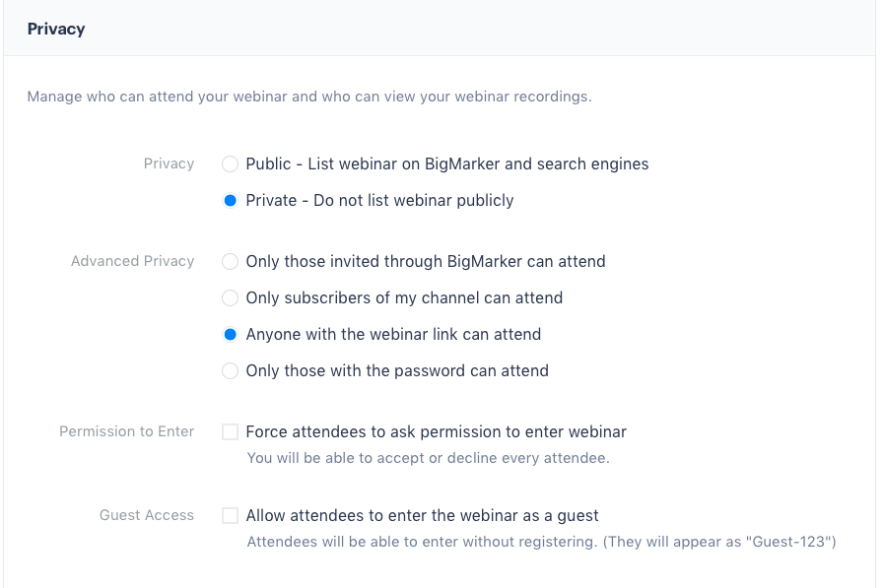Click 'Public - List webinar on BigMarker' label text
The image size is (883, 588).
(447, 164)
